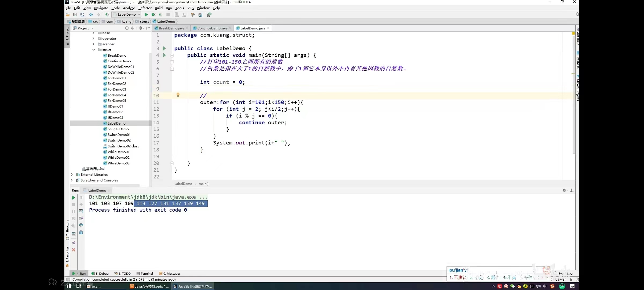
Task: Select ForDemo03 in the project tree
Action: pos(117,89)
